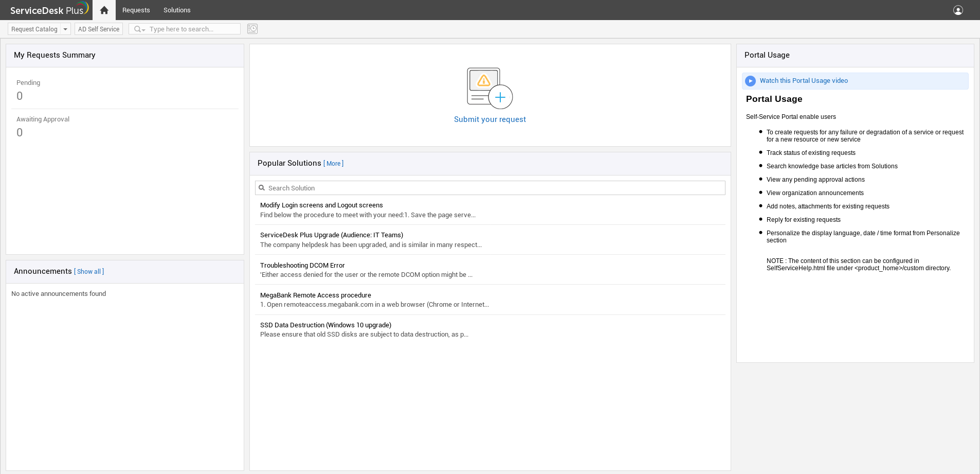
Task: Click the Submit your request icon
Action: pos(489,88)
